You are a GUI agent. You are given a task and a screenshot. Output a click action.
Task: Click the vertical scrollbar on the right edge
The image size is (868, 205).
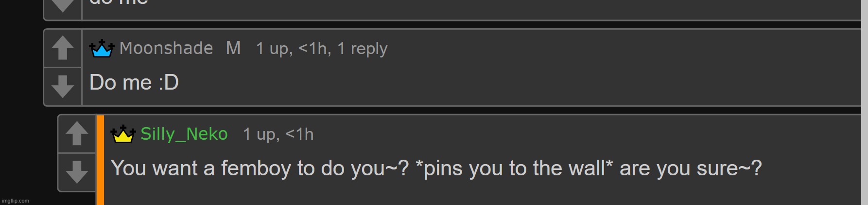click(x=865, y=102)
